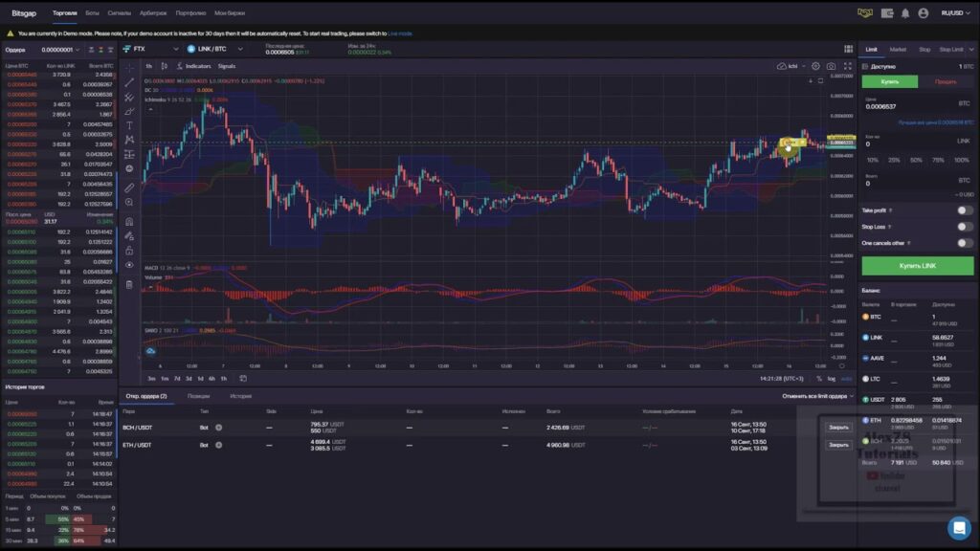Viewport: 980px width, 551px height.
Task: Click the wallet icon in top bar
Action: 886,13
